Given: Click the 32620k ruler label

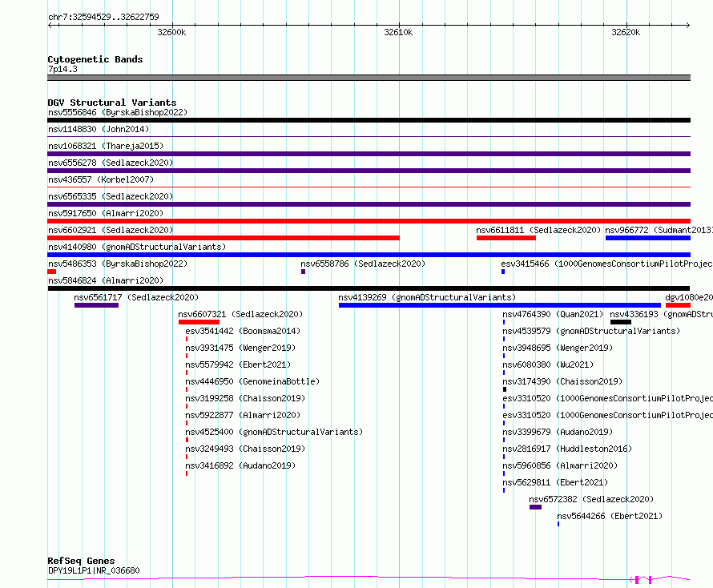Looking at the screenshot, I should [x=626, y=32].
